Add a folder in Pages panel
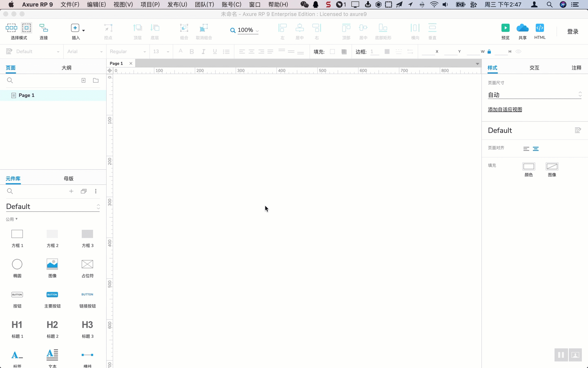 point(96,81)
